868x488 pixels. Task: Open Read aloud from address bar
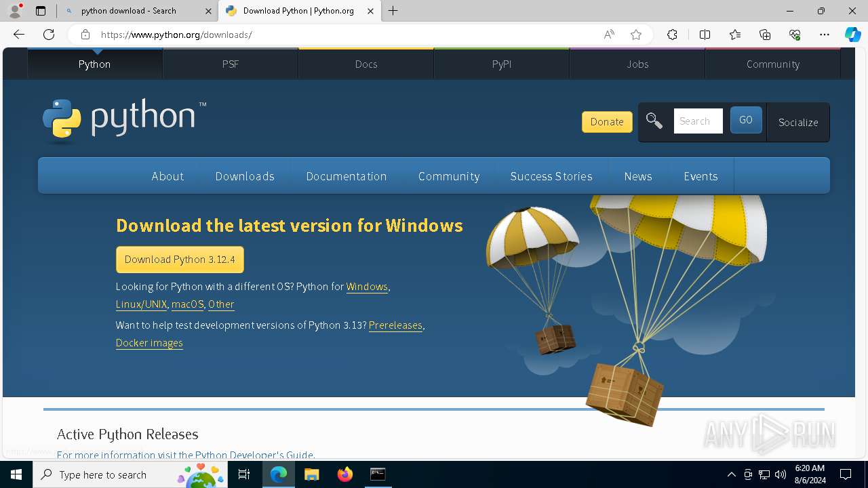[x=609, y=35]
